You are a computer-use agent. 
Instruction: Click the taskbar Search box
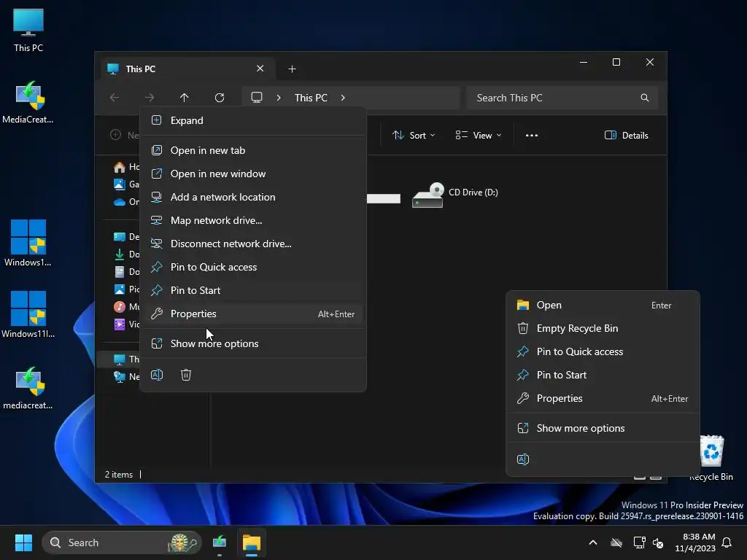point(122,542)
